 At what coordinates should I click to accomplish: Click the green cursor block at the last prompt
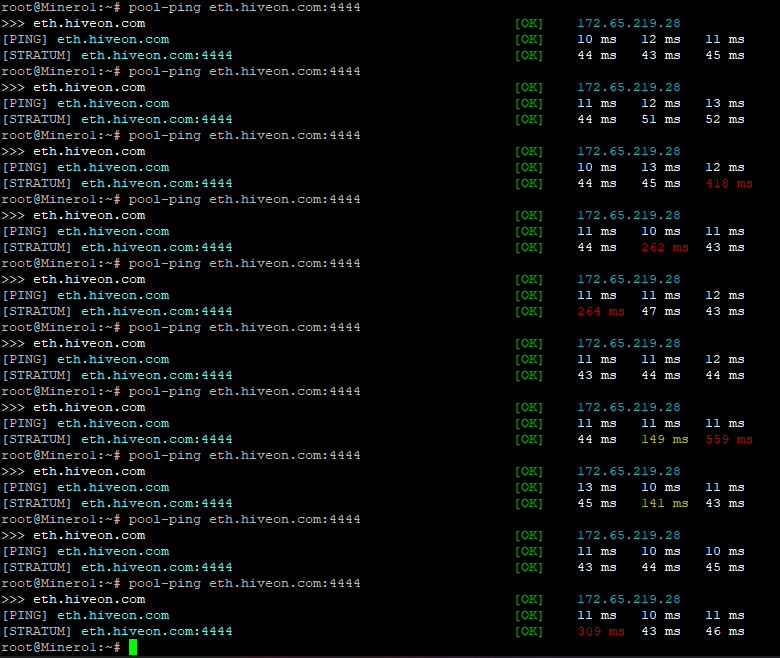(133, 647)
